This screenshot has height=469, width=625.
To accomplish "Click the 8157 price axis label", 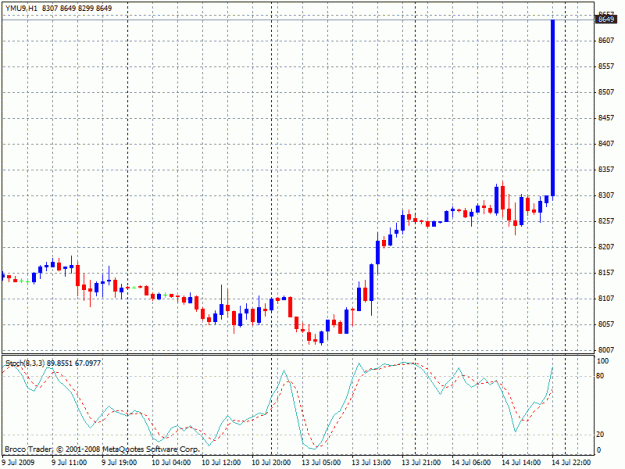I will tap(606, 273).
